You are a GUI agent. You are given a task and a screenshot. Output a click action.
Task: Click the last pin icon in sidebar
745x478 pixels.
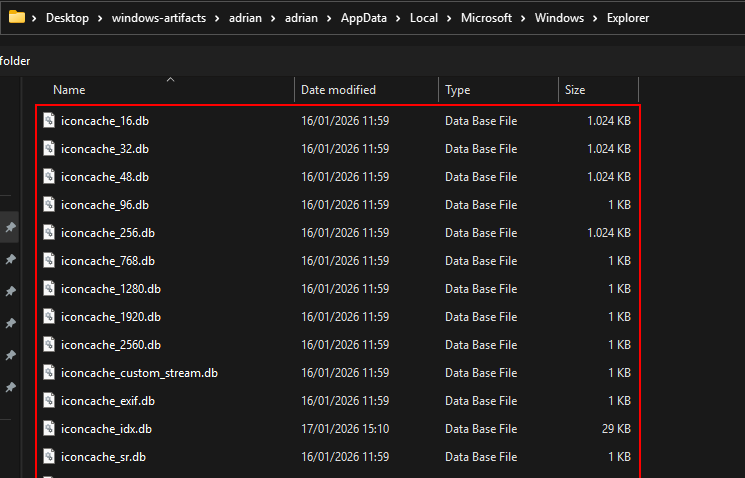(x=10, y=387)
